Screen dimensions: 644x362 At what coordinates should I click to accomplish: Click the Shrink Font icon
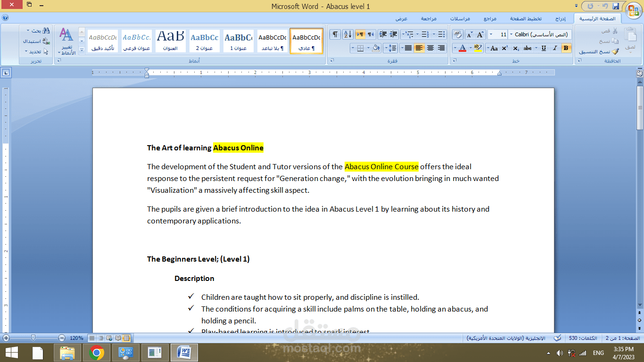pyautogui.click(x=470, y=34)
